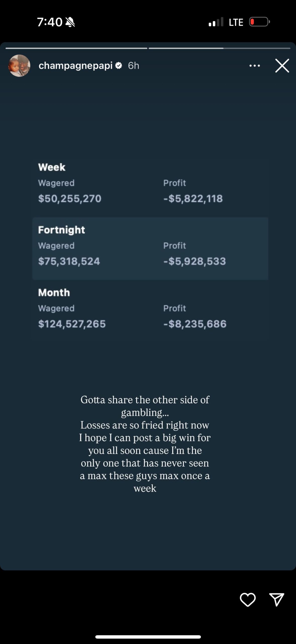
Task: Tap the silent mode bell icon
Action: click(x=70, y=22)
